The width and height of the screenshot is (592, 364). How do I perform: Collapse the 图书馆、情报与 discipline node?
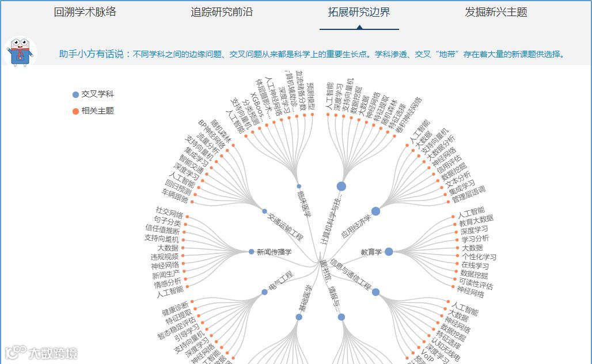point(341,317)
